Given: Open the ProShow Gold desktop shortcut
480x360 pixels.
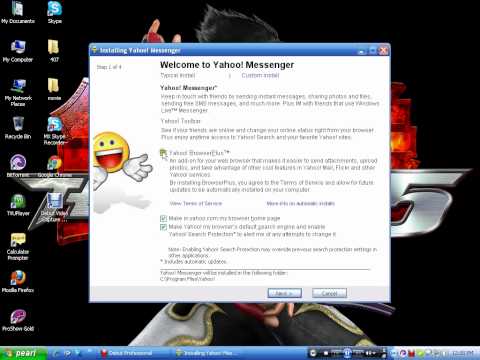Looking at the screenshot, I should click(18, 321).
